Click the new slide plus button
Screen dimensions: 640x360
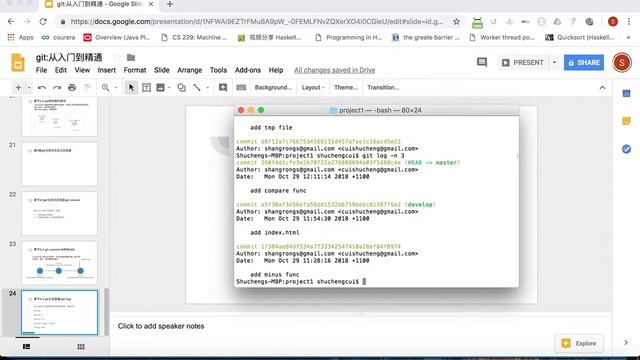pyautogui.click(x=18, y=87)
